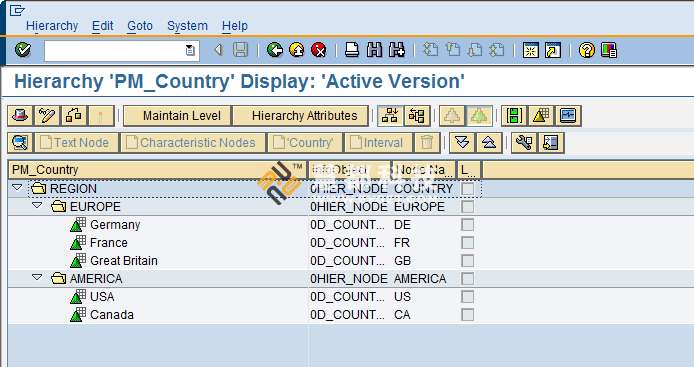Collapse the EUROPE node
The image size is (694, 367).
pos(37,205)
